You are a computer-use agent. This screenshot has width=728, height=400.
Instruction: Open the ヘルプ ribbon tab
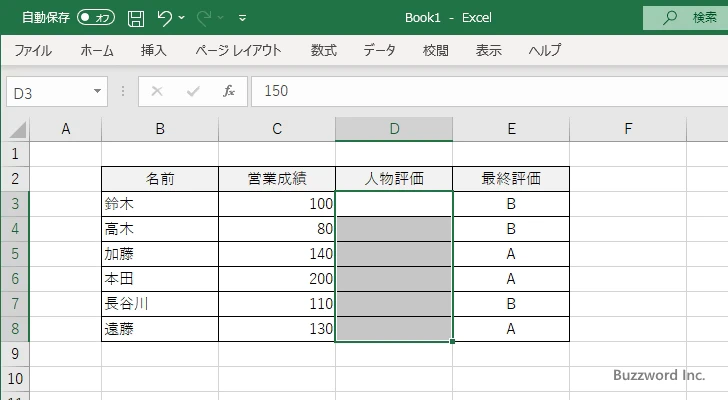(x=545, y=50)
